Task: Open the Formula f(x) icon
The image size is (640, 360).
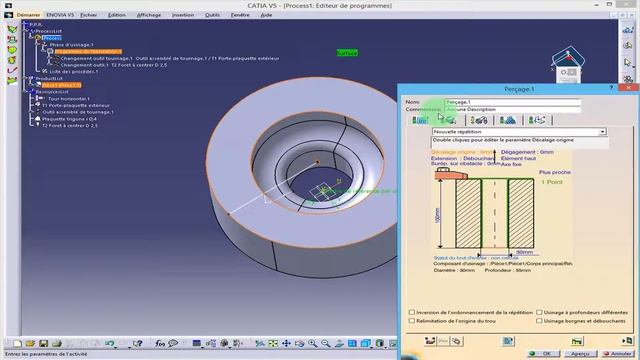Action: point(160,344)
